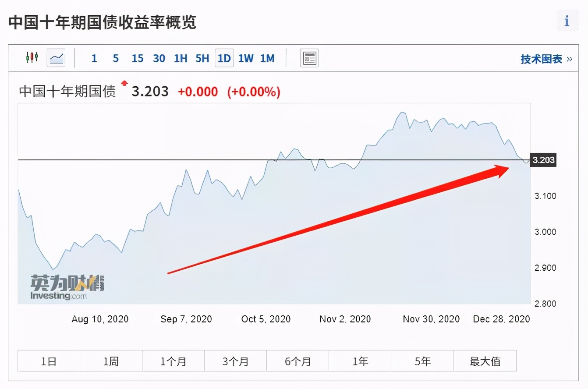Toggle the 1M timeframe
Screen dimensions: 588x389
(267, 58)
